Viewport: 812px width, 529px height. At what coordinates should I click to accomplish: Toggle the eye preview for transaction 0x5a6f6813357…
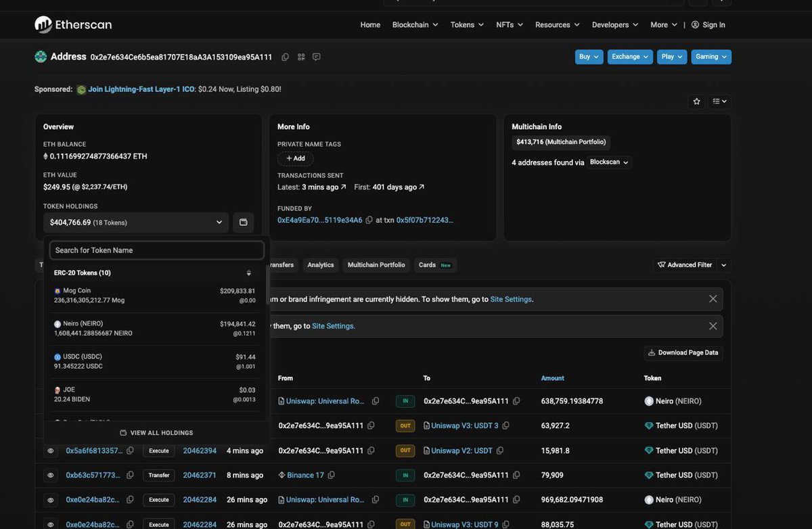pyautogui.click(x=51, y=451)
